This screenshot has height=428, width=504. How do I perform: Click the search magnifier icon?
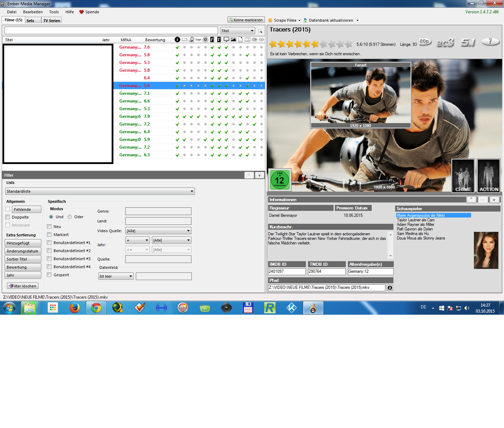pos(260,31)
